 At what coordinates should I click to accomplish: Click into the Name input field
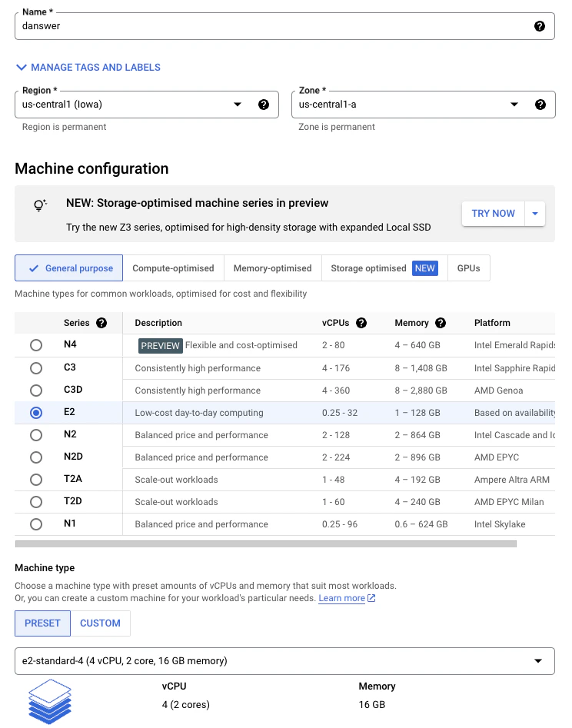(x=269, y=26)
